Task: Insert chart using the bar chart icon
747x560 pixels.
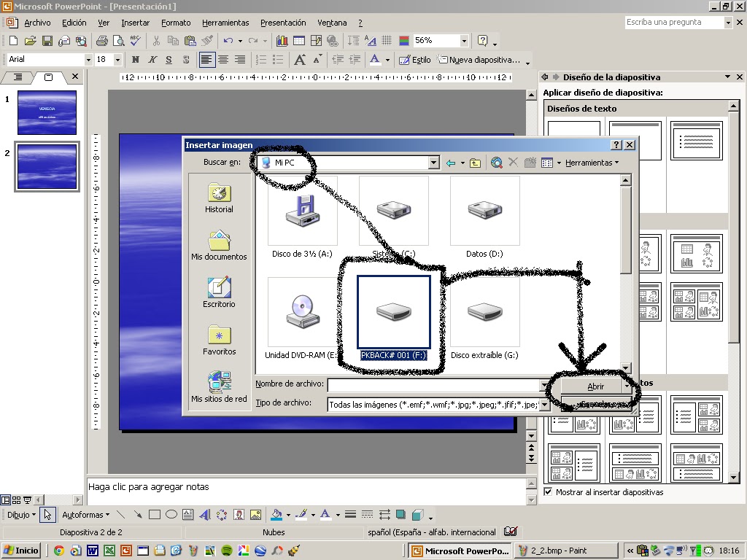Action: click(x=282, y=41)
